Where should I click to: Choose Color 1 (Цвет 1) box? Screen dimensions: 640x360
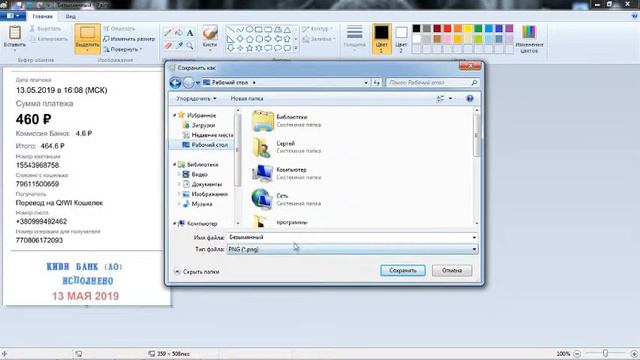[382, 39]
